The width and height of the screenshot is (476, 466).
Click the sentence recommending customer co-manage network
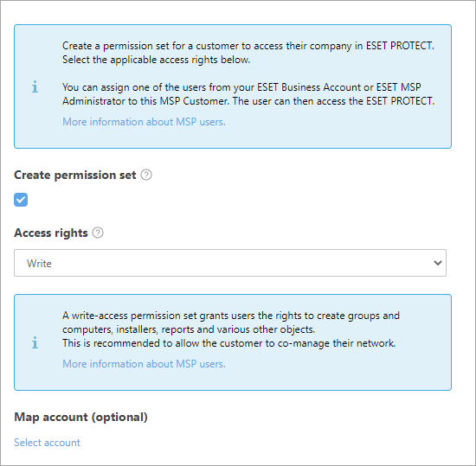pos(228,343)
